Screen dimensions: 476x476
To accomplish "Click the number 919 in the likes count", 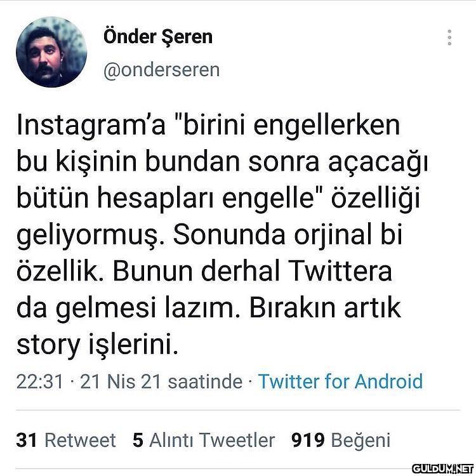I will coord(308,440).
